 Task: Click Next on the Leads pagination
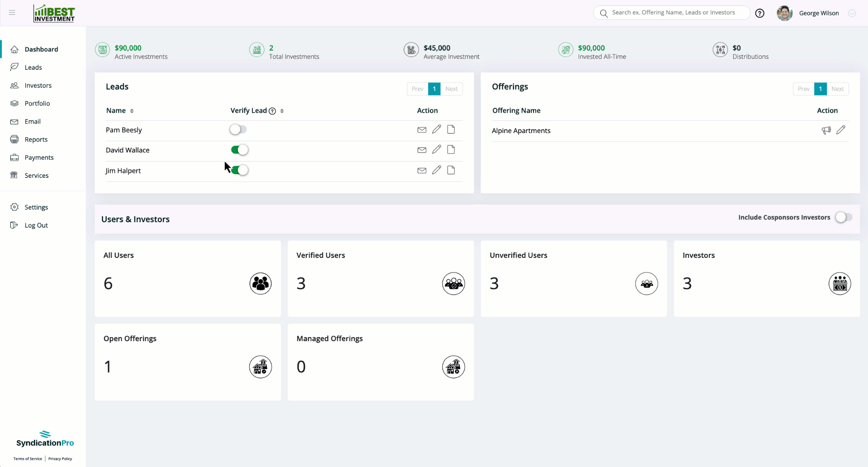(x=452, y=89)
